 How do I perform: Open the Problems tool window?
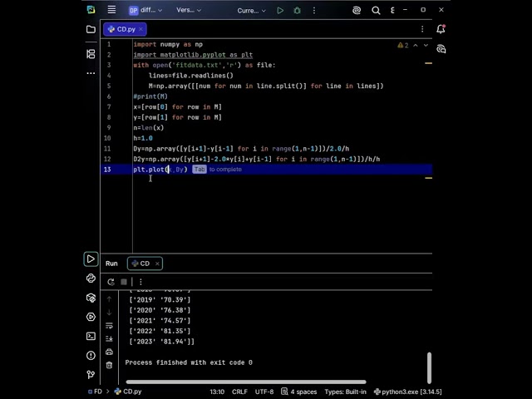[91, 356]
